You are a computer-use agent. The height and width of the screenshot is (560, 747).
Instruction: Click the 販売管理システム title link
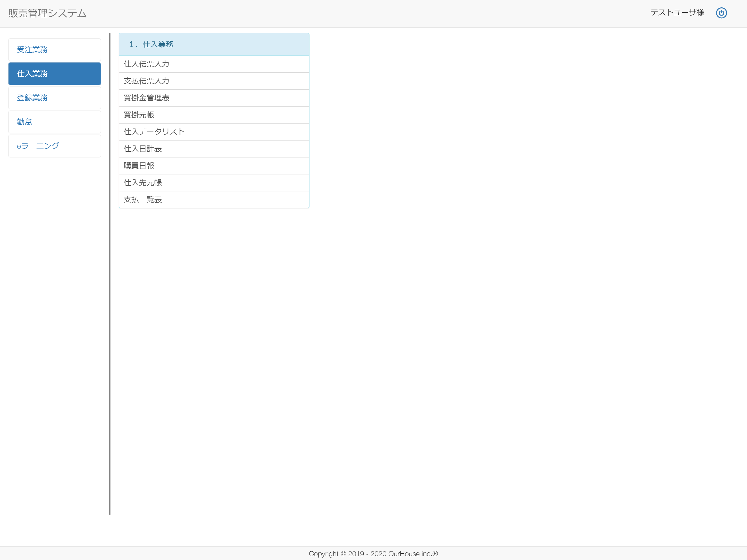[x=47, y=13]
